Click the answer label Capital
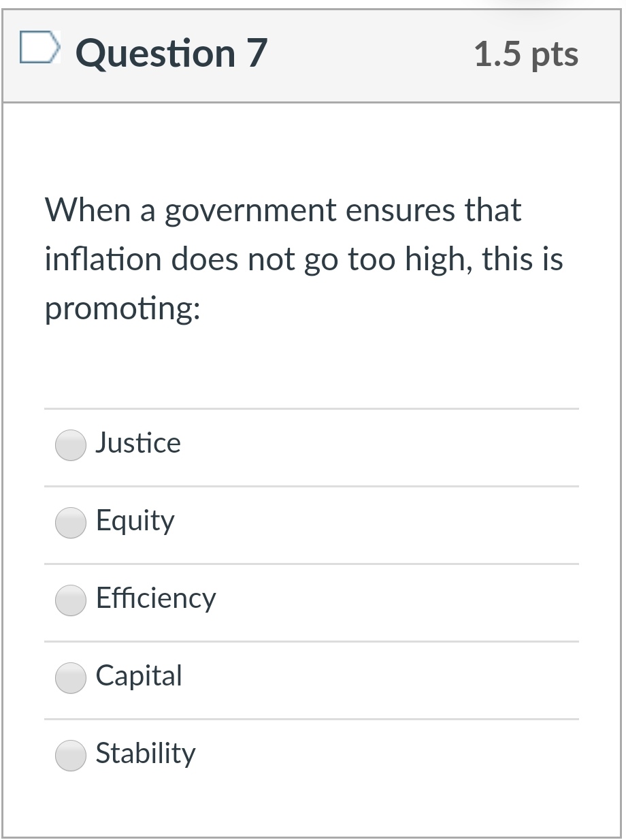 click(138, 677)
